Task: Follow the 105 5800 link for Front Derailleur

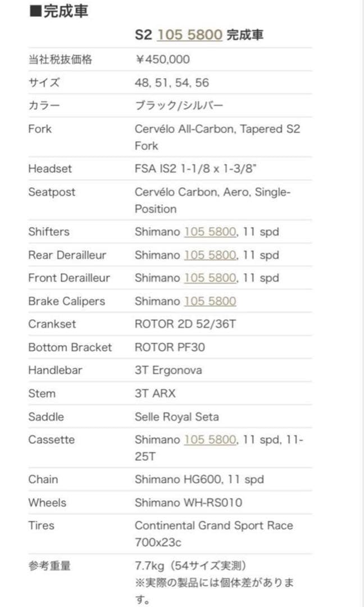Action: click(210, 278)
